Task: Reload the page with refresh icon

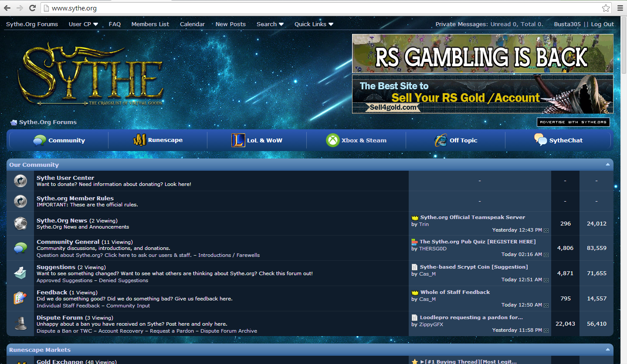Action: tap(32, 8)
